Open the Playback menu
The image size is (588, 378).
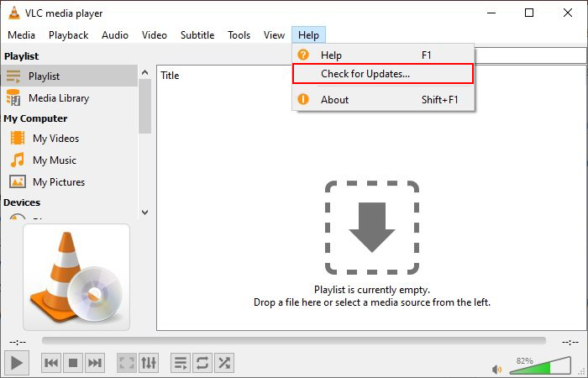pos(68,35)
